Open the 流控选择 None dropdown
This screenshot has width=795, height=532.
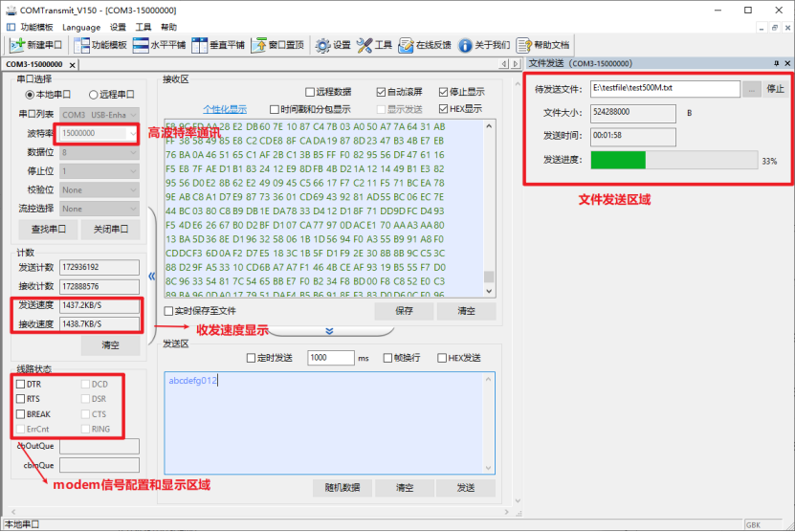pos(99,209)
